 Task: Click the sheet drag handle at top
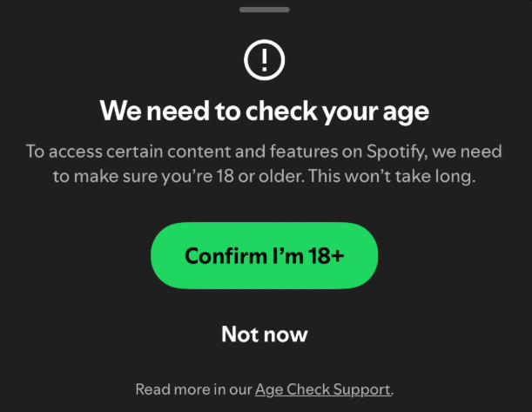[x=265, y=9]
